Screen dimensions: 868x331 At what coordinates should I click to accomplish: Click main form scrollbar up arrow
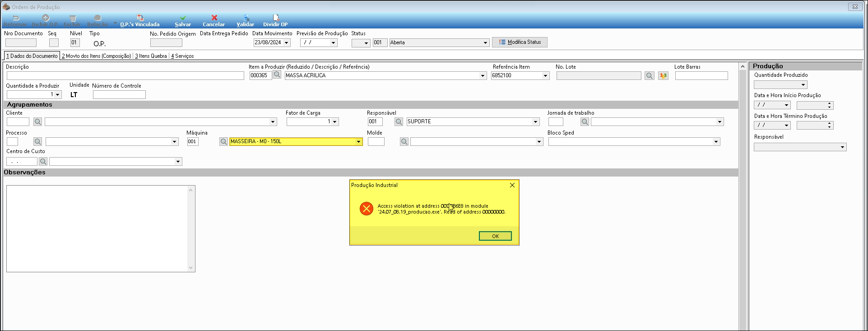tap(743, 66)
